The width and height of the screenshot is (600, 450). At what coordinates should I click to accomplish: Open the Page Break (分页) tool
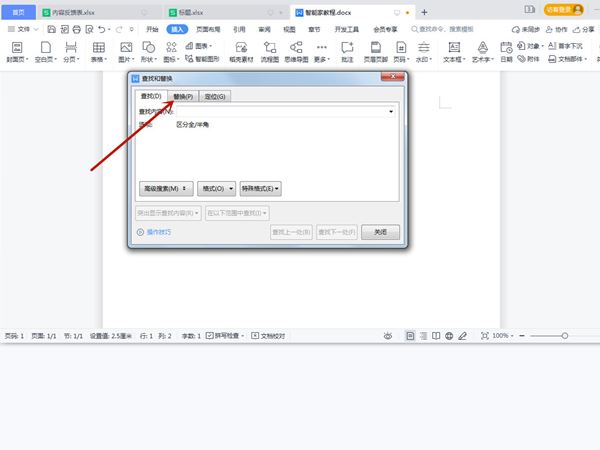click(71, 52)
